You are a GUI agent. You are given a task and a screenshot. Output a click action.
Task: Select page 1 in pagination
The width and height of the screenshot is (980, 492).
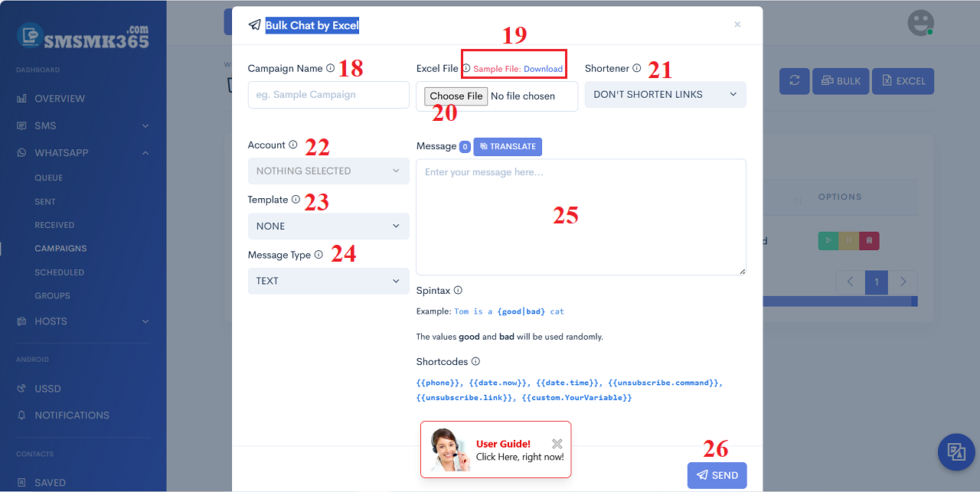point(877,282)
